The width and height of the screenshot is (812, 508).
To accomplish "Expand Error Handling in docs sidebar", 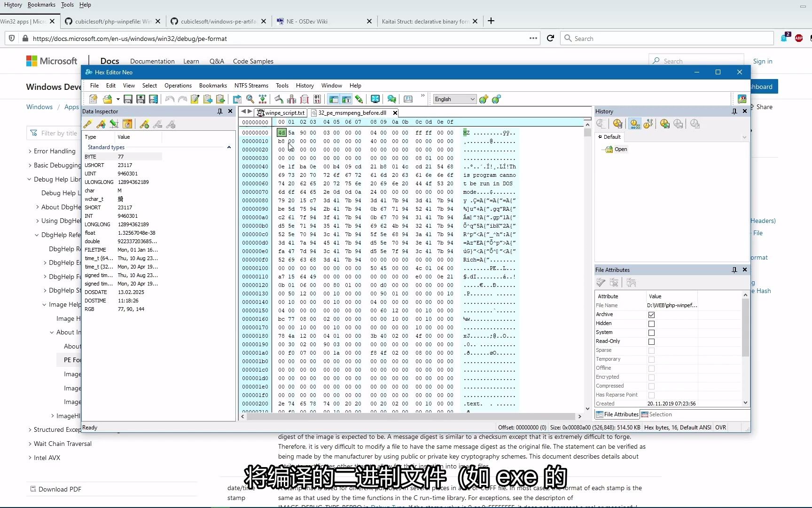I will (30, 151).
